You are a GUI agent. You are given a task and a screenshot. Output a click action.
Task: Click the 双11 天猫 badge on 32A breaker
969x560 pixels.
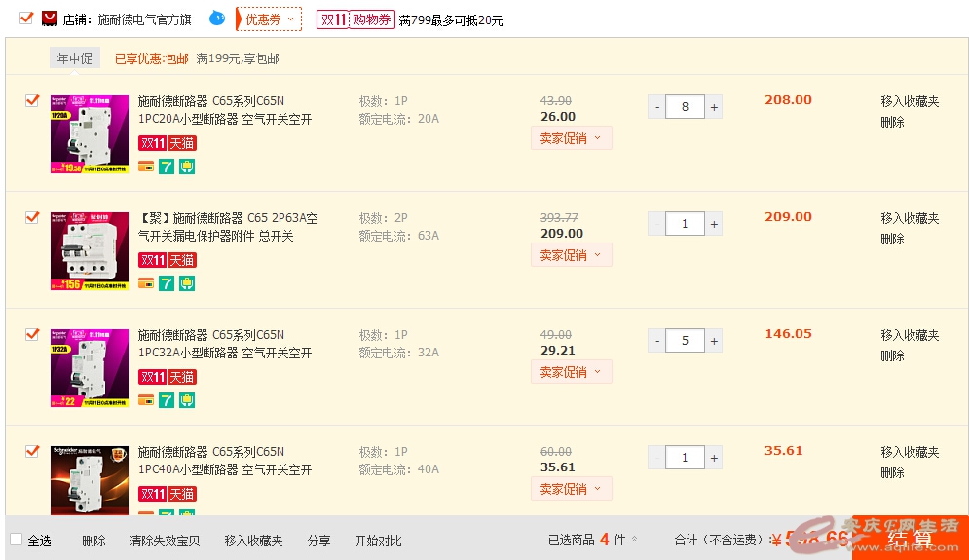168,377
